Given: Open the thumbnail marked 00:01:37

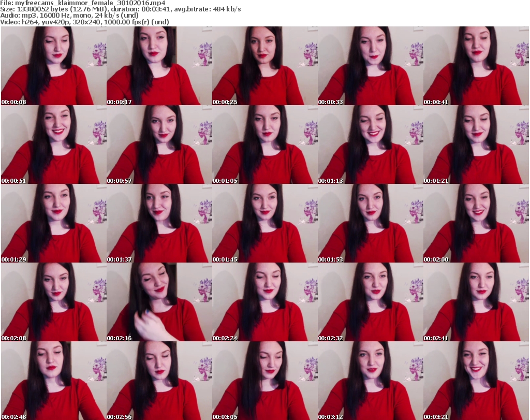Looking at the screenshot, I should click(158, 223).
